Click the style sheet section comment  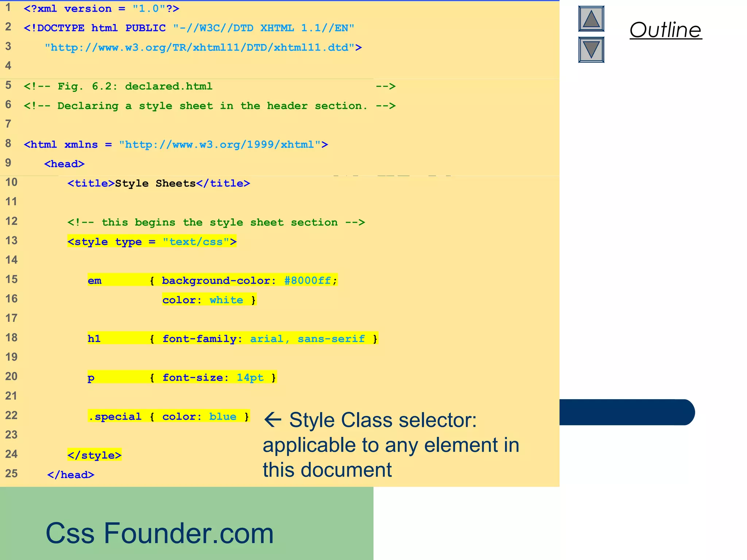(216, 222)
